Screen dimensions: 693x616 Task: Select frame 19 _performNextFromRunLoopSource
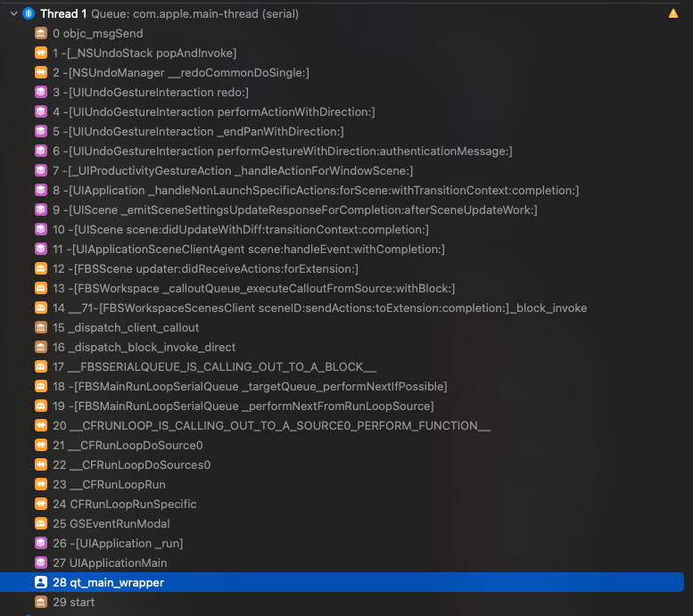click(x=243, y=407)
